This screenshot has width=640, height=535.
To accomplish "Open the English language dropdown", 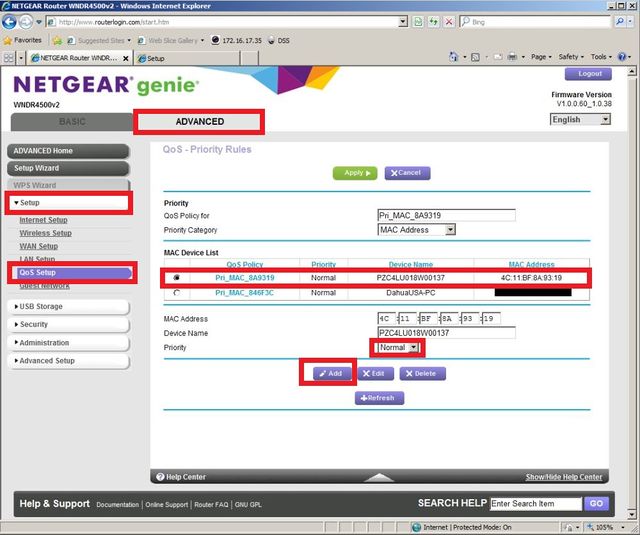I will point(606,119).
